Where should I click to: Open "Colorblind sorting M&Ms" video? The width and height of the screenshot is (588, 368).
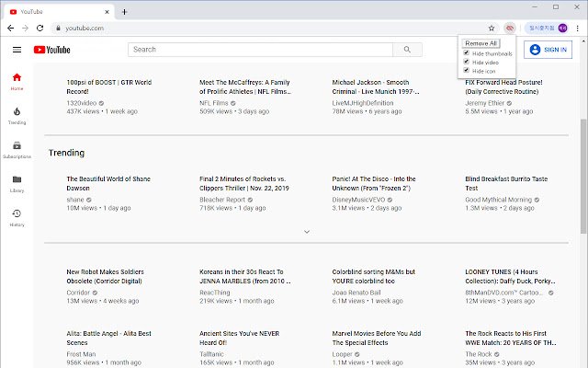pyautogui.click(x=374, y=276)
